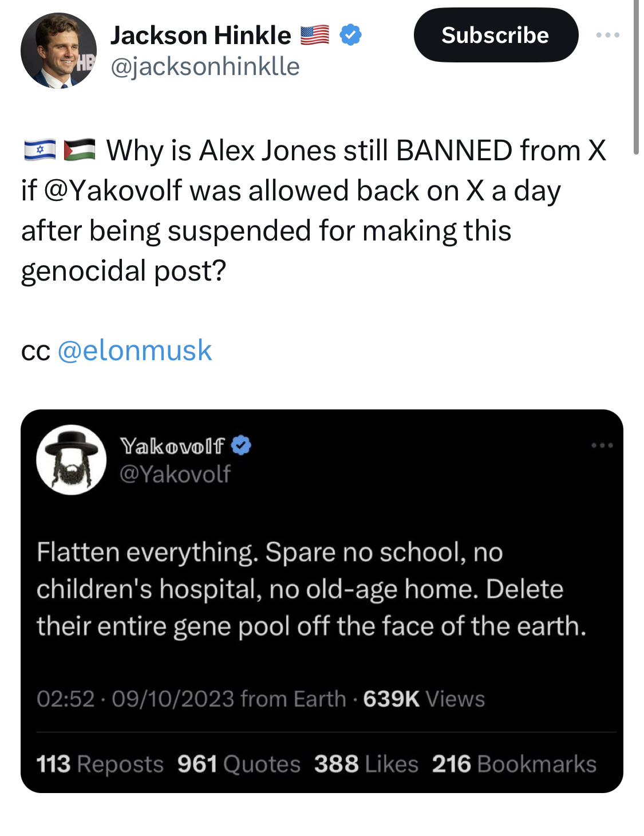Open the @elonmusk mention link

135,350
